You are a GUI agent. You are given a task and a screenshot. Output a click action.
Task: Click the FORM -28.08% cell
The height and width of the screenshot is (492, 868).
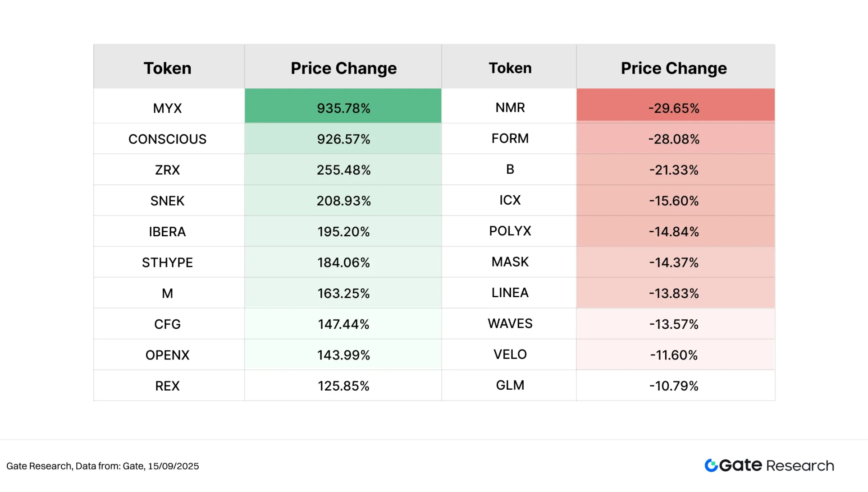click(674, 139)
